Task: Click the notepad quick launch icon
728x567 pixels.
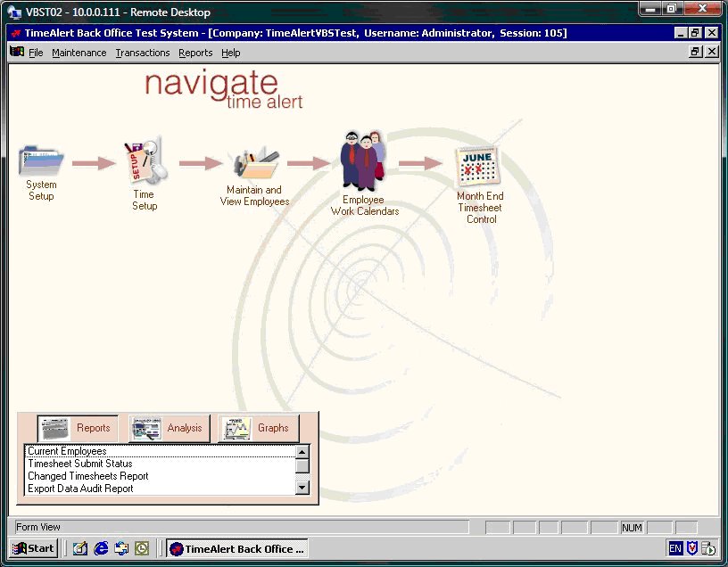Action: [x=80, y=548]
